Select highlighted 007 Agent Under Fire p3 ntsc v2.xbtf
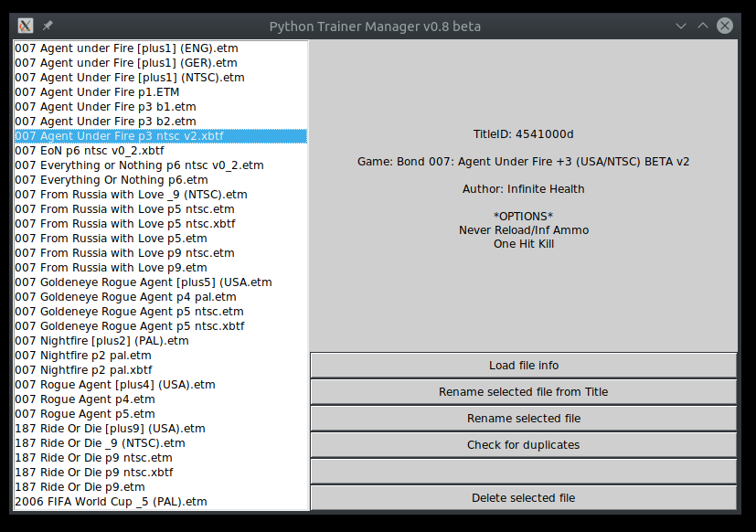This screenshot has width=756, height=532. pyautogui.click(x=161, y=136)
